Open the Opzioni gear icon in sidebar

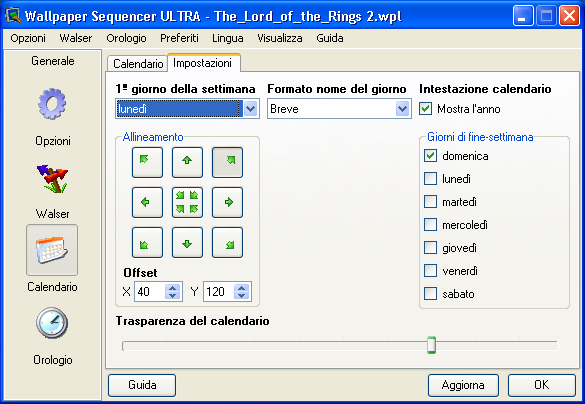tap(52, 104)
